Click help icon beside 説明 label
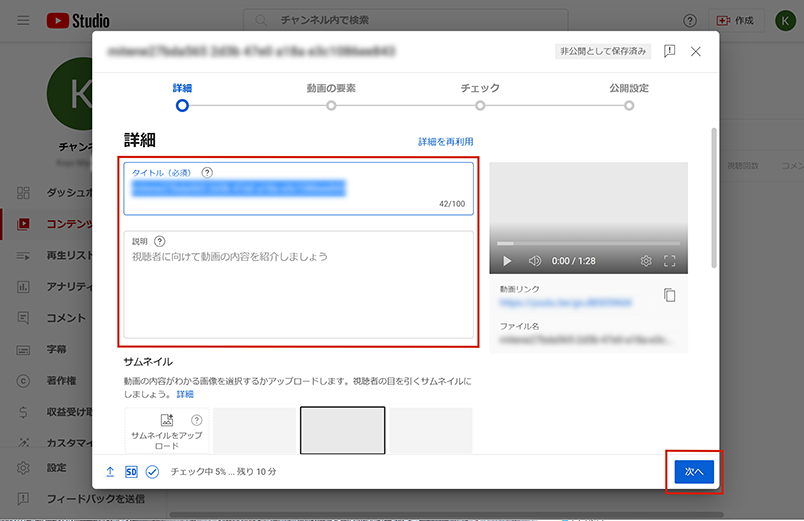 [x=160, y=241]
